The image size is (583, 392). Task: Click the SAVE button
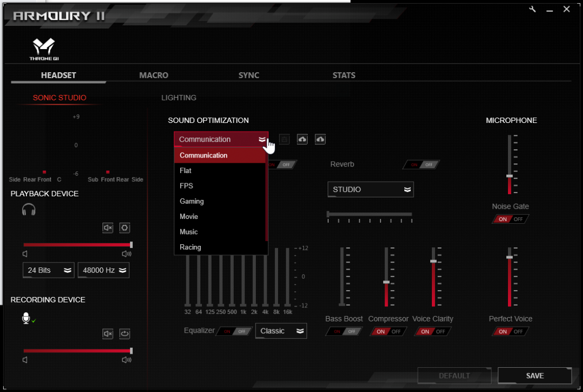(x=534, y=376)
